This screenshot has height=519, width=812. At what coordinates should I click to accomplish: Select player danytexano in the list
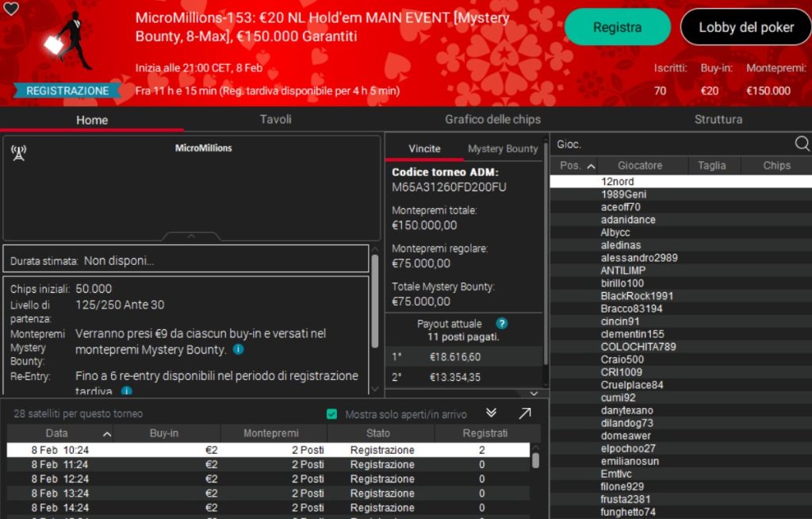click(x=681, y=410)
